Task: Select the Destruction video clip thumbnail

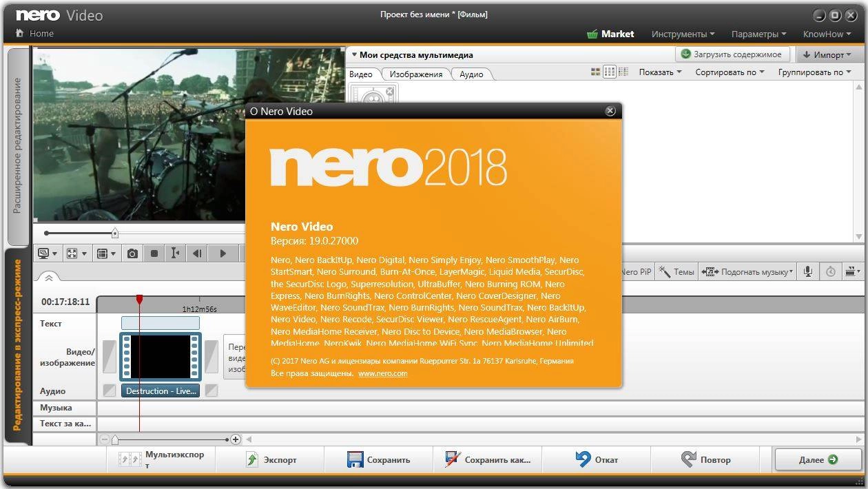Action: (161, 356)
